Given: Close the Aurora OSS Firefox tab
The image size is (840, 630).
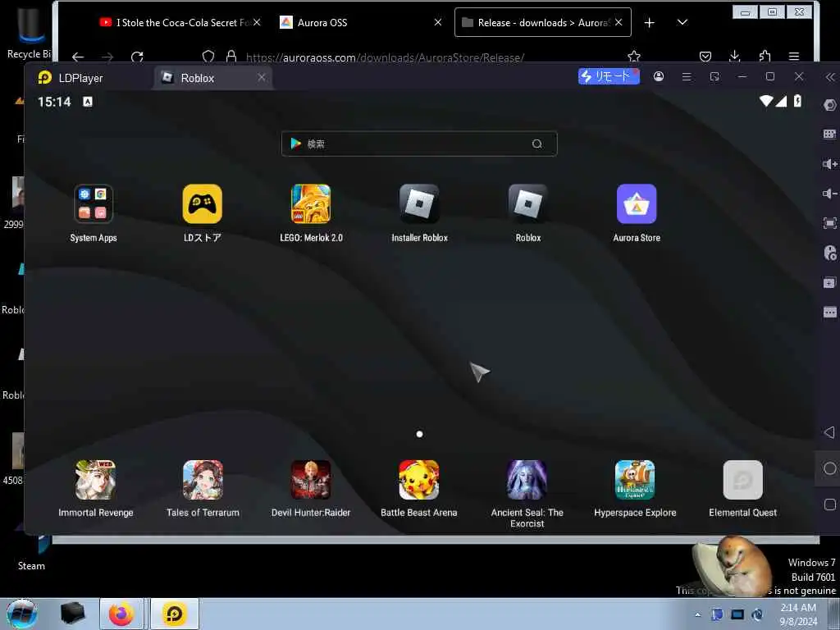Looking at the screenshot, I should click(x=438, y=22).
